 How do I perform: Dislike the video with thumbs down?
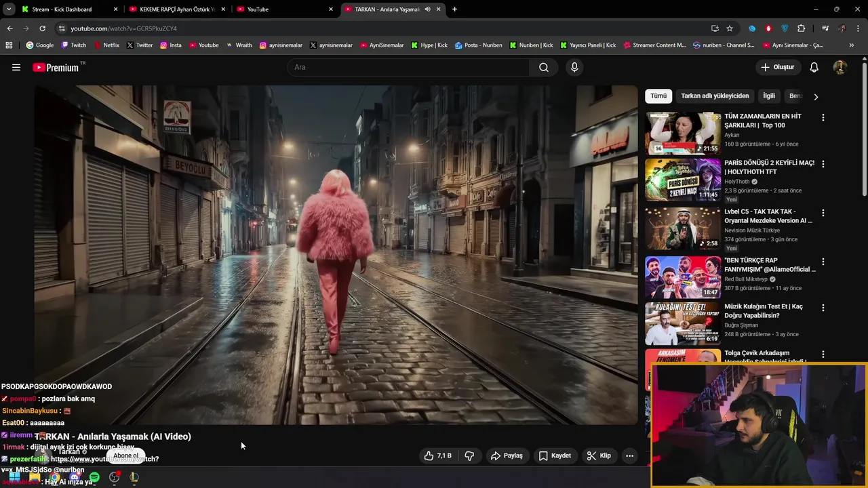coord(469,455)
